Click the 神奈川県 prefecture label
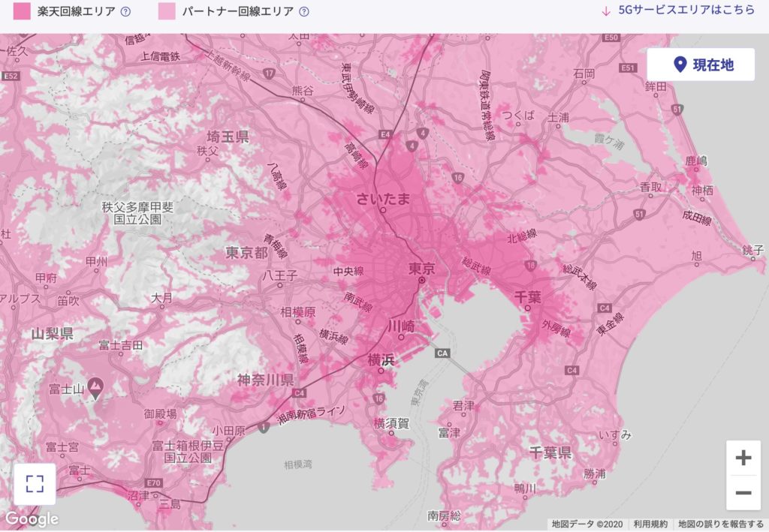Screen dimensions: 769x532 [x=265, y=380]
